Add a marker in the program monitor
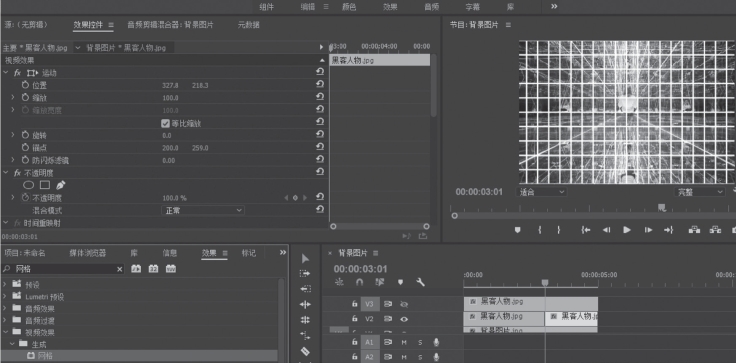The height and width of the screenshot is (363, 736). point(518,230)
